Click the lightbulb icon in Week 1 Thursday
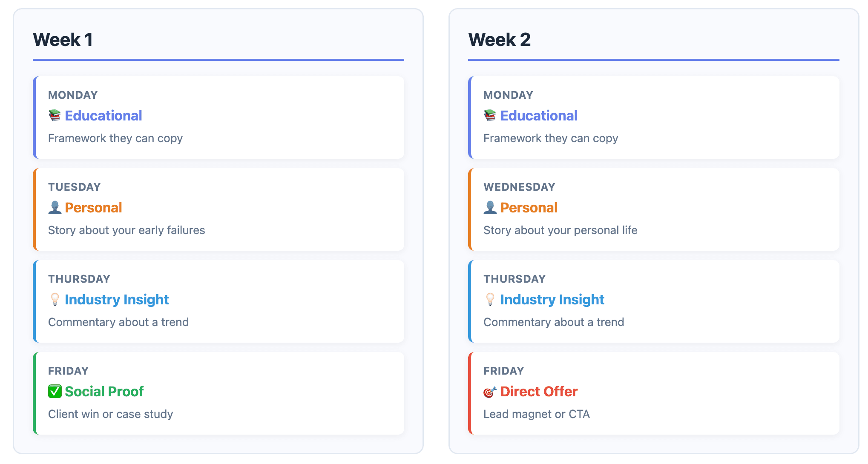 [55, 299]
